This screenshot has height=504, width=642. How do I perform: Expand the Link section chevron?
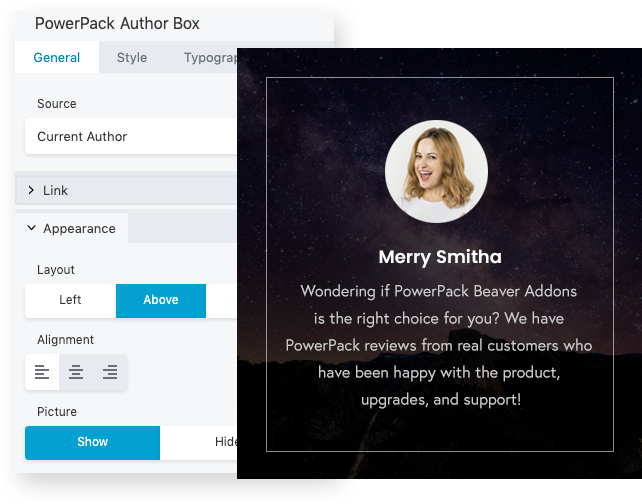pos(31,190)
